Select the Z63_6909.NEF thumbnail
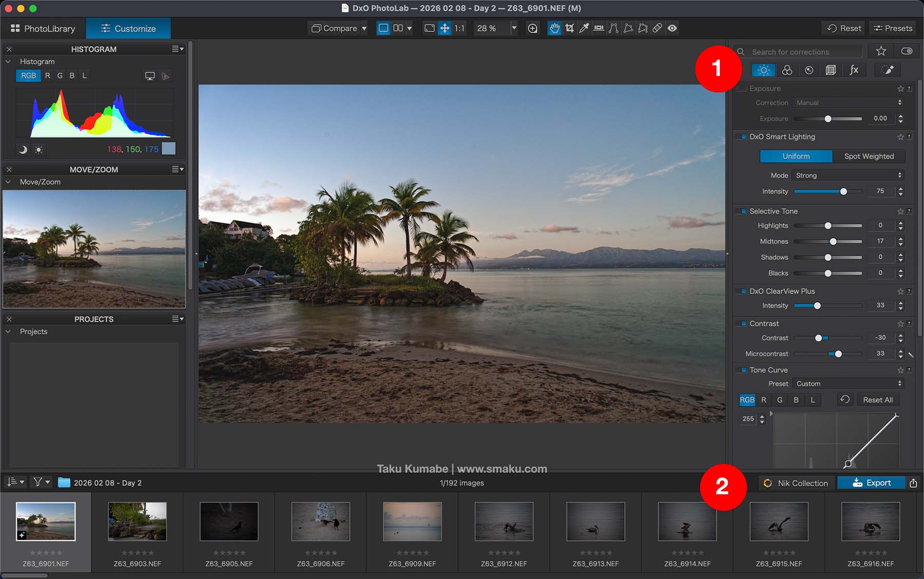The height and width of the screenshot is (579, 924). [412, 522]
